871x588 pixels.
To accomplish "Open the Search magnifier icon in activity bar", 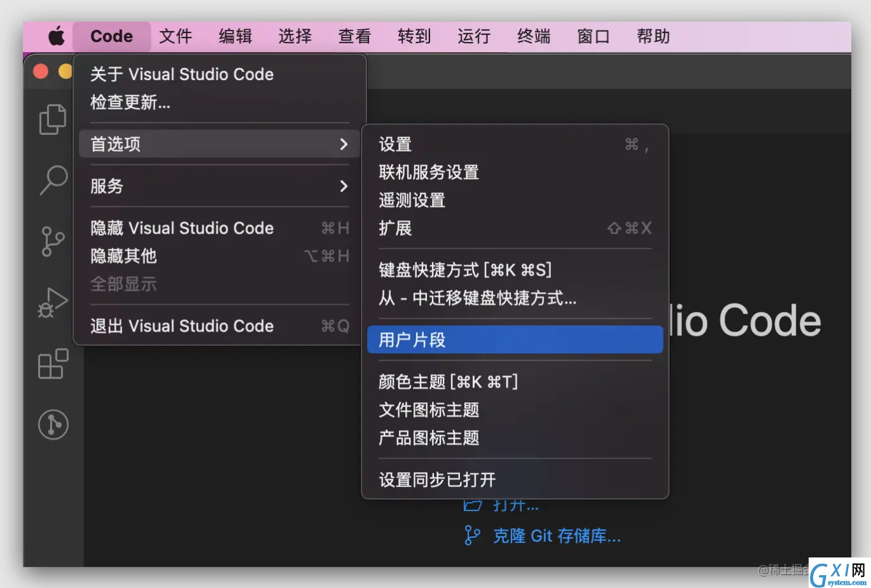I will pos(53,180).
